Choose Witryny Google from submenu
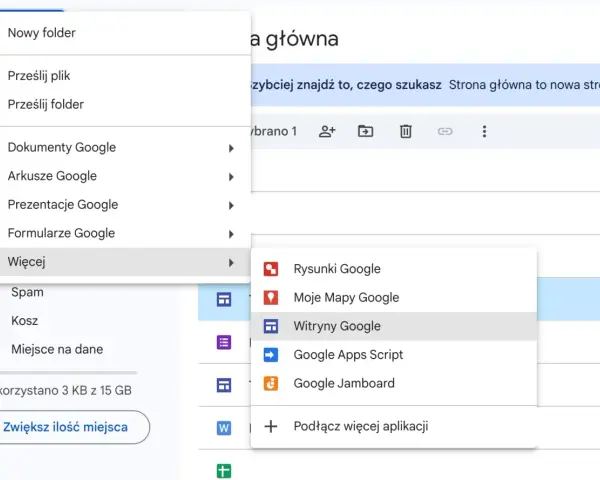The width and height of the screenshot is (600, 480). [x=394, y=326]
